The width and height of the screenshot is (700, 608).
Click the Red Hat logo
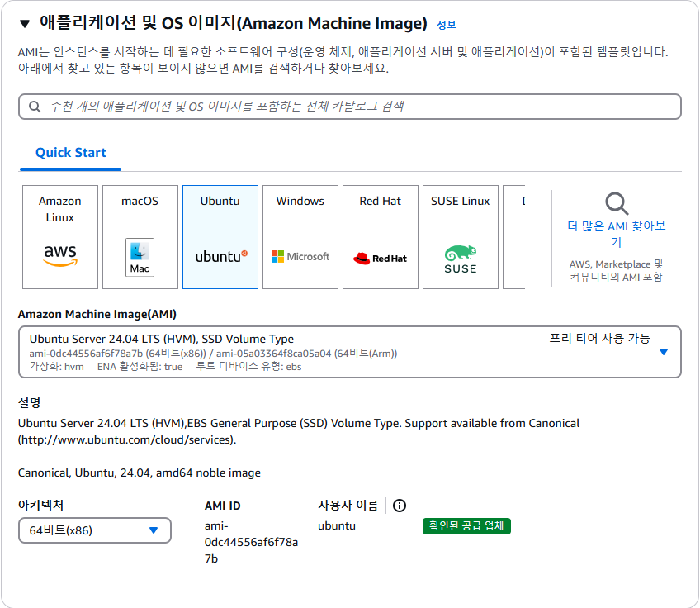[380, 259]
